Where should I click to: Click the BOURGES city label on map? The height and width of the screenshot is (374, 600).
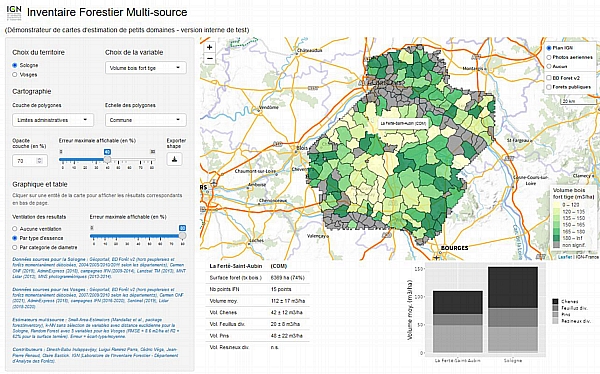pyautogui.click(x=454, y=248)
